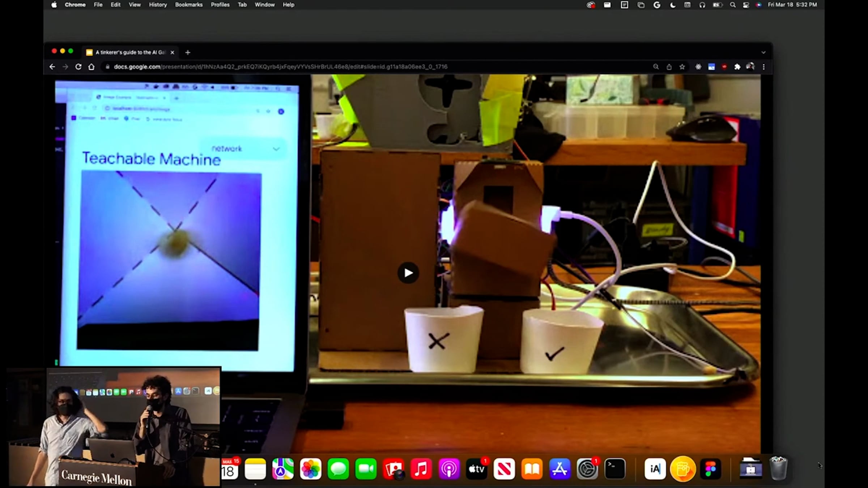Viewport: 868px width, 488px height.
Task: Bookmark this page with star icon
Action: pyautogui.click(x=682, y=67)
